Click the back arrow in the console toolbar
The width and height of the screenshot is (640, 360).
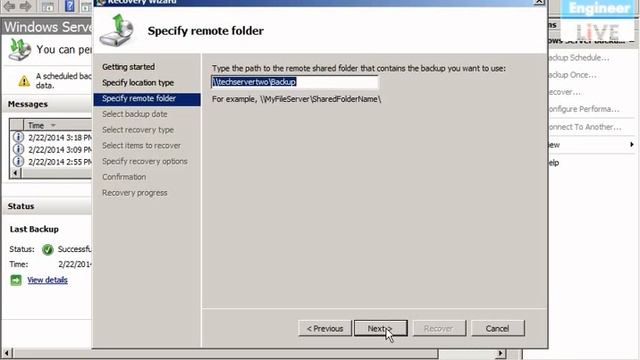pos(9,6)
